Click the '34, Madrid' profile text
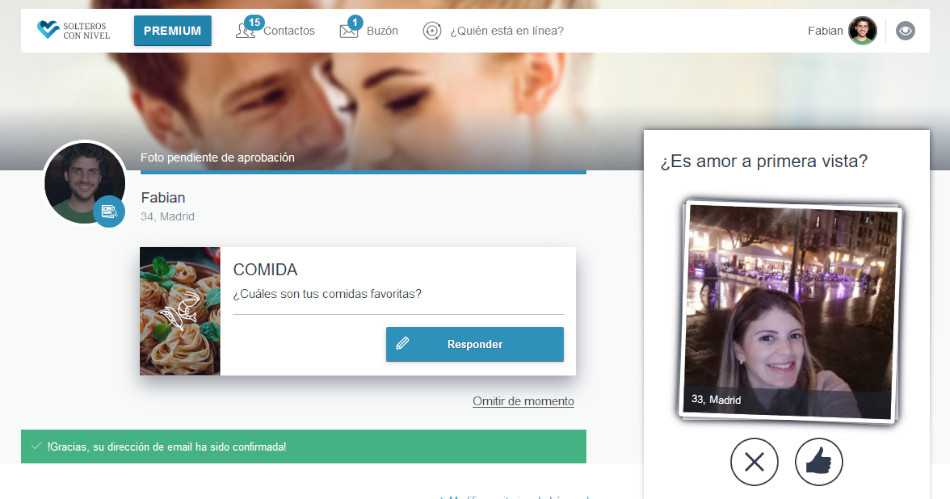950x499 pixels. point(167,216)
